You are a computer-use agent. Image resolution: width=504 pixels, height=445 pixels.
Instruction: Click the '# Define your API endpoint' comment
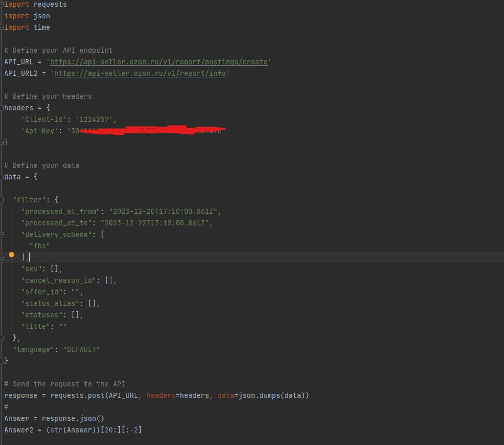59,51
